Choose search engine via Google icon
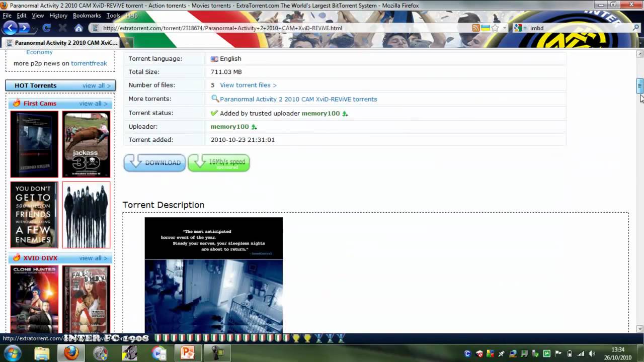Image resolution: width=644 pixels, height=362 pixels. (x=517, y=28)
